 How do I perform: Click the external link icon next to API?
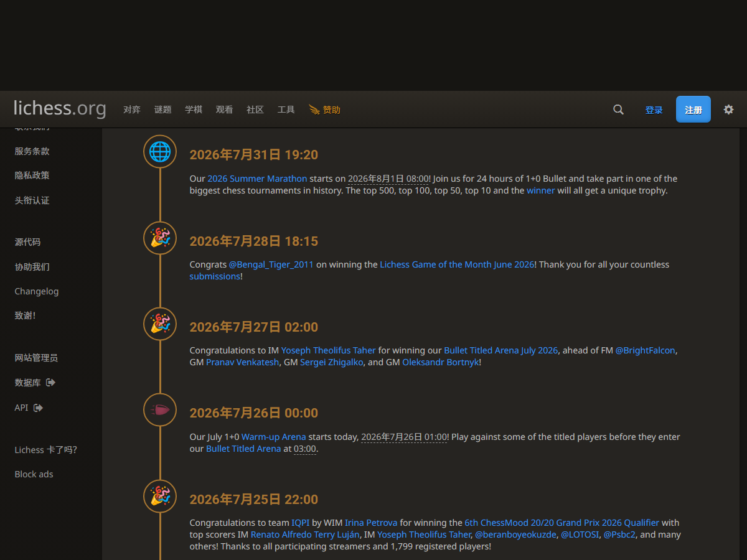pyautogui.click(x=38, y=408)
